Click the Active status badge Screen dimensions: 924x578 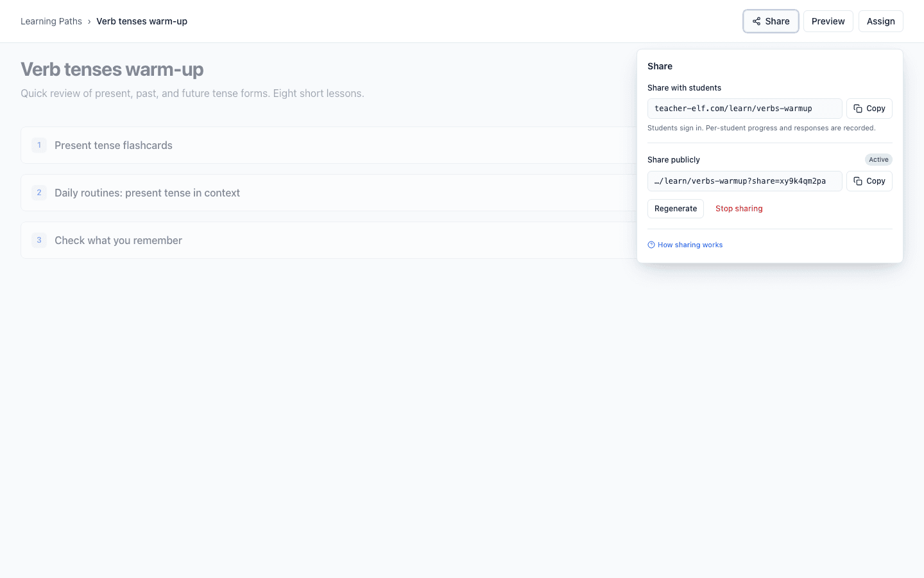point(878,160)
